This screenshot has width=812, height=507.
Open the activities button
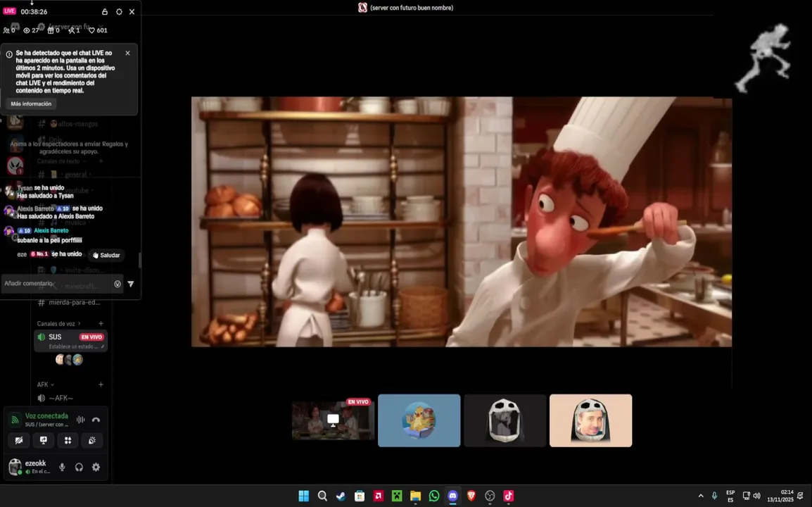pyautogui.click(x=68, y=440)
